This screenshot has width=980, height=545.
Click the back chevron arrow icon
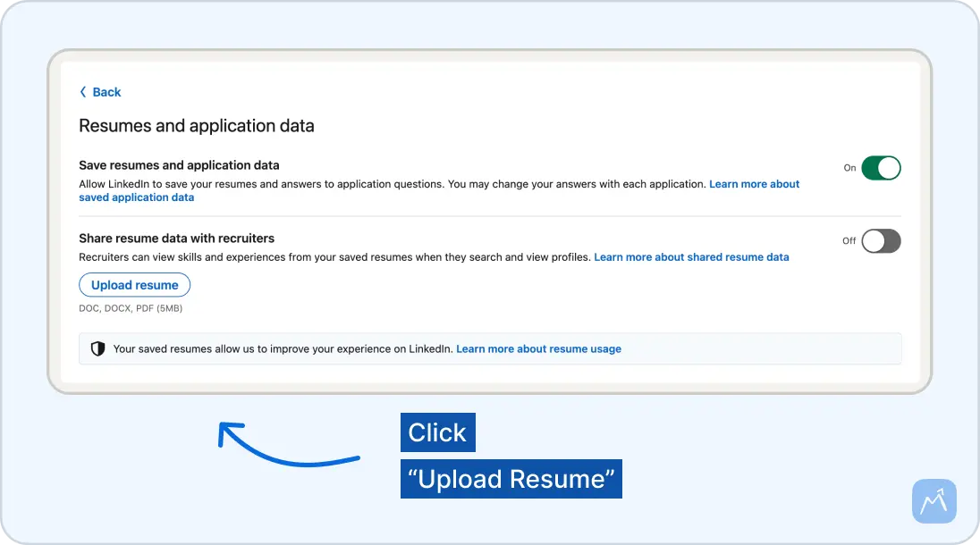coord(83,92)
